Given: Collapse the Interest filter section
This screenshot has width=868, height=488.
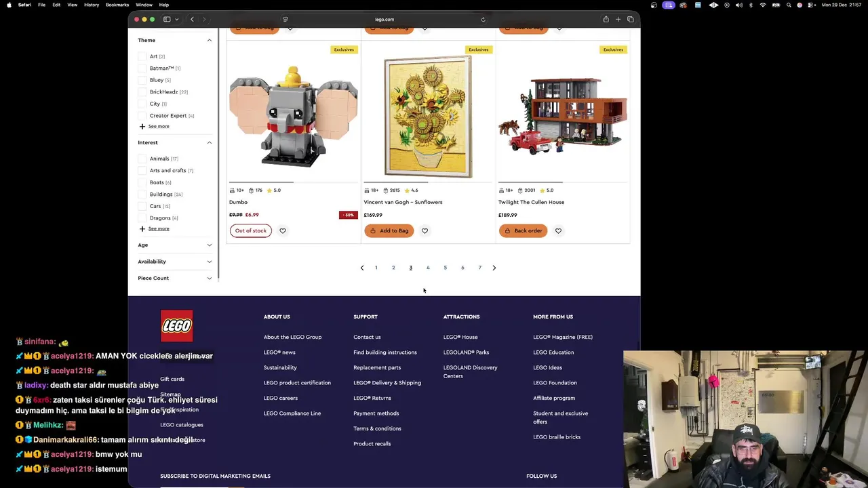Looking at the screenshot, I should coord(209,142).
